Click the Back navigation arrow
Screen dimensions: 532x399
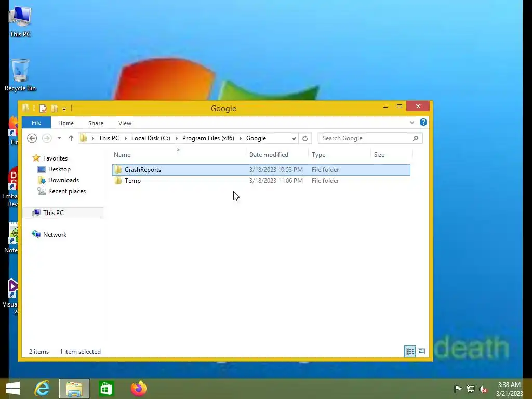[32, 138]
